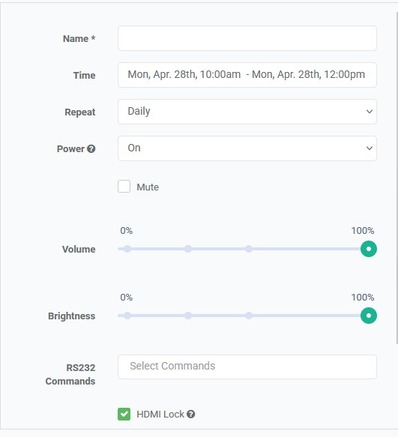
Task: Click the HDMI Lock label text
Action: pyautogui.click(x=160, y=414)
